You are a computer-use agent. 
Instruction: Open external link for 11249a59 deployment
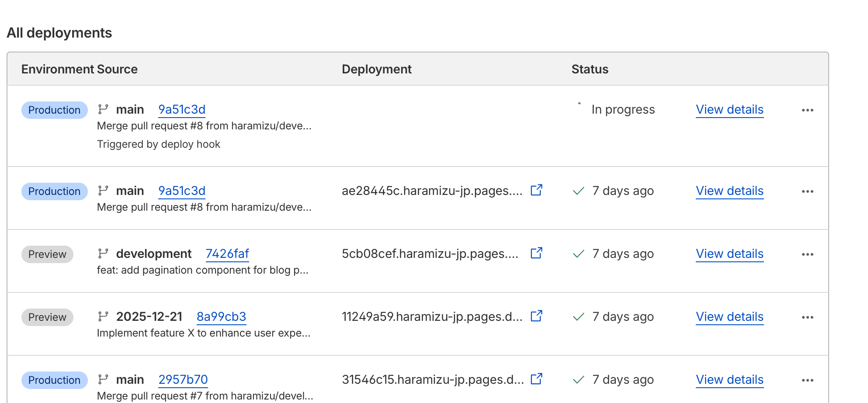536,316
